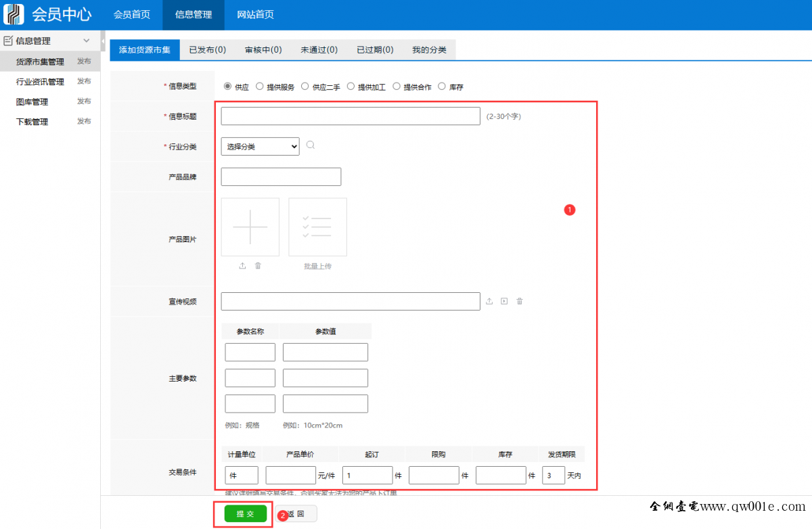Click 发布 link next to 行业资讯管理
Image resolution: width=812 pixels, height=529 pixels.
pyautogui.click(x=84, y=81)
